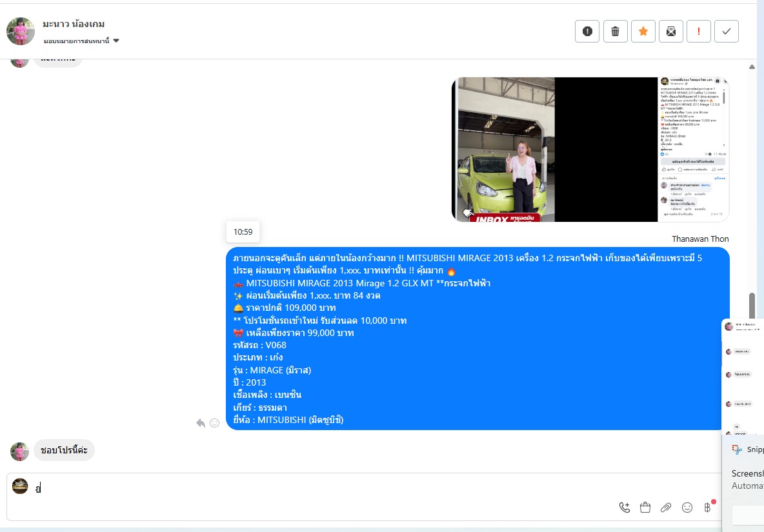Click the line เชื้อเพลิง : เบนซิน

click(x=267, y=395)
